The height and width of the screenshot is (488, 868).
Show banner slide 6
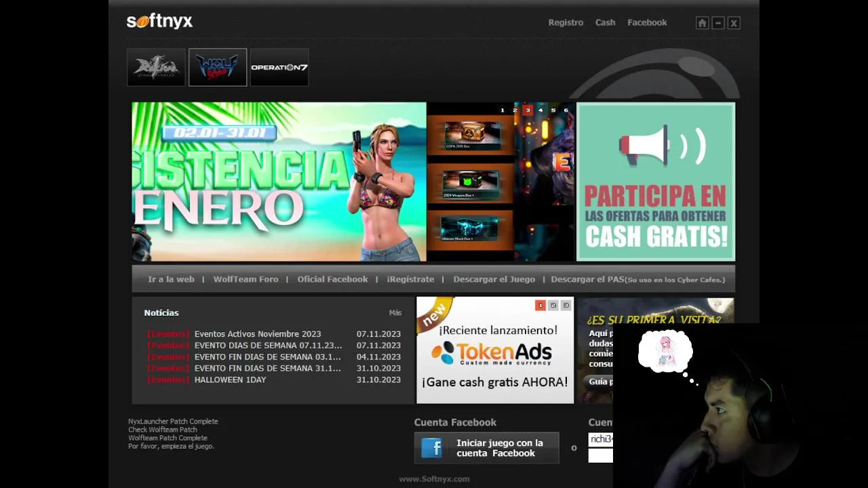point(566,110)
